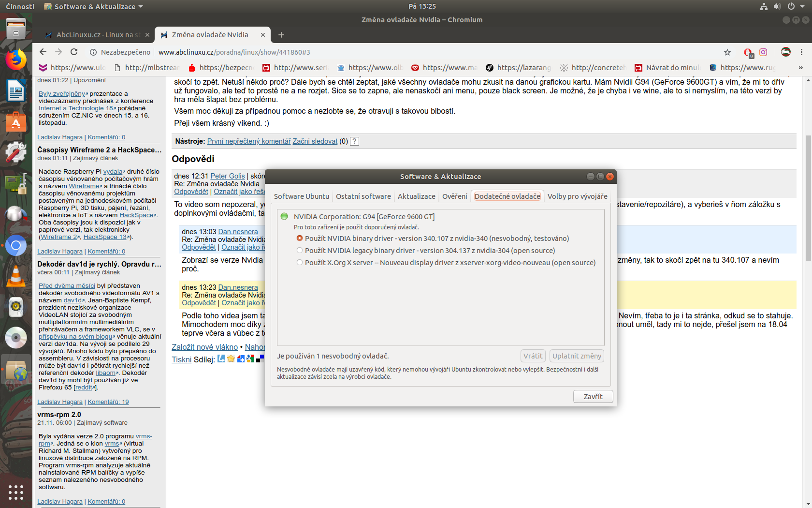Viewport: 812px width, 508px height.
Task: Show all applications grid
Action: tap(16, 492)
